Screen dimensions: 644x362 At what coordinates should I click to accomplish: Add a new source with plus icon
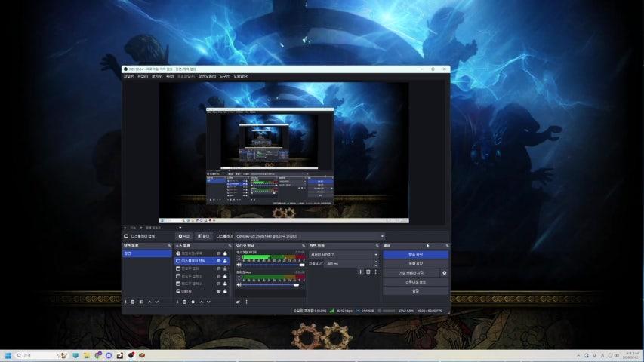[x=177, y=302]
